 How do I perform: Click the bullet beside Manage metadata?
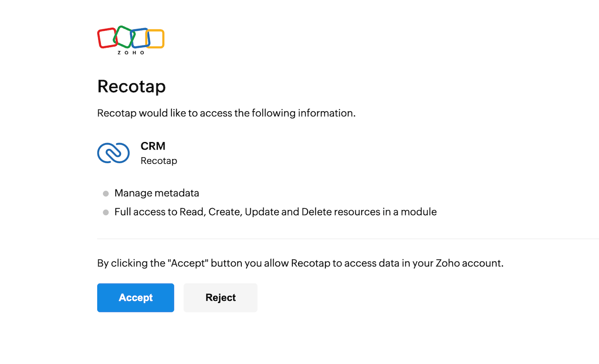point(106,194)
